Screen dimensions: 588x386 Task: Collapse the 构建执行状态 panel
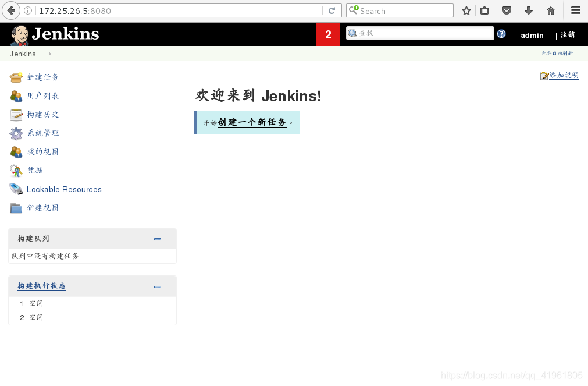pos(158,287)
